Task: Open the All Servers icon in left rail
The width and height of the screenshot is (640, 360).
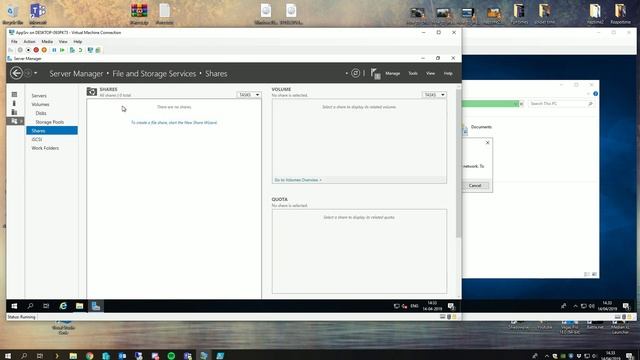Action: (x=14, y=112)
